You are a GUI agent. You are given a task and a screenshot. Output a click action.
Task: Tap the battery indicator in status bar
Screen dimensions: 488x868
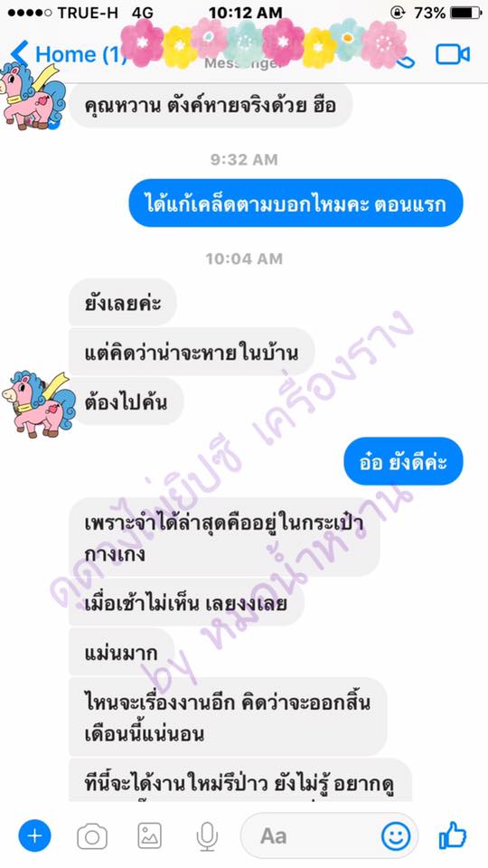click(465, 12)
